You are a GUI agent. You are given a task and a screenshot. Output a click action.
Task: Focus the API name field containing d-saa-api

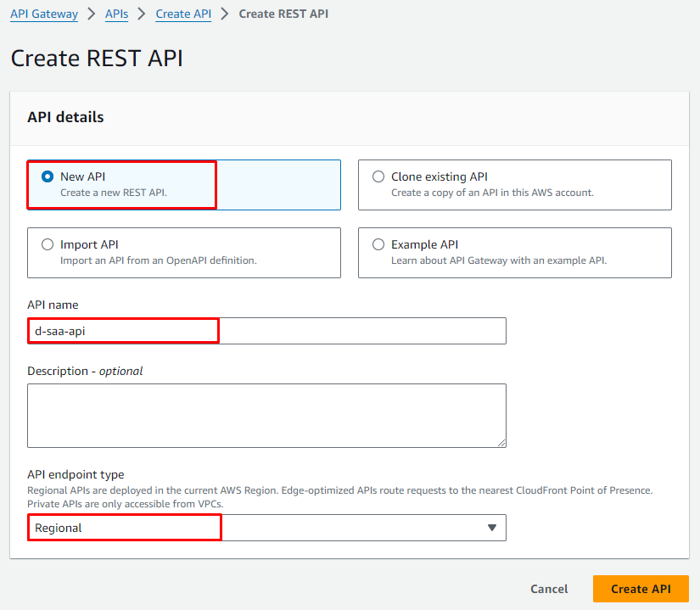click(x=266, y=331)
